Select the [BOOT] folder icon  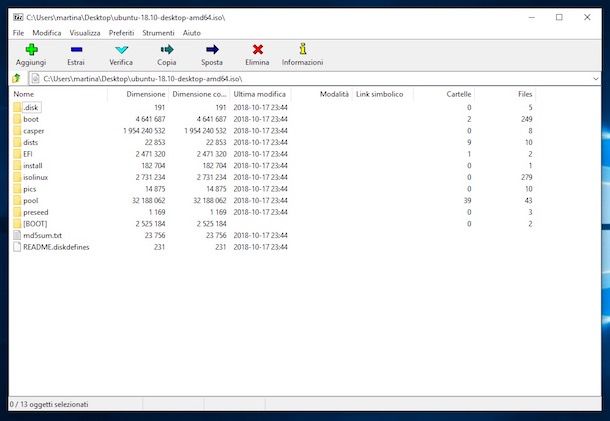point(17,224)
